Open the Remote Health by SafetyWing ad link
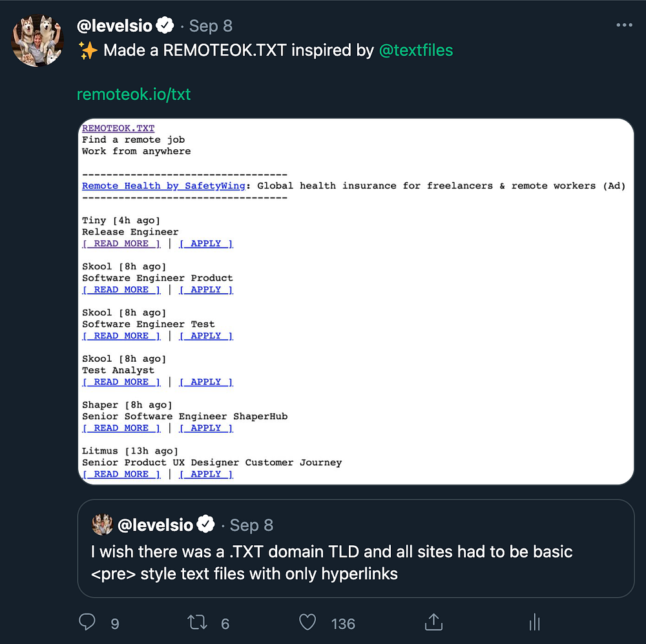The image size is (646, 644). (x=163, y=186)
